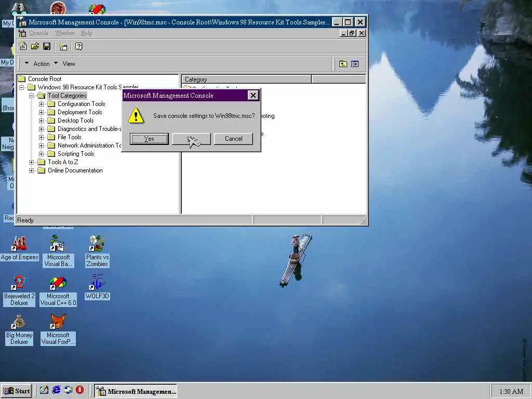Click the New console toolbar icon
This screenshot has width=532, height=399.
pos(23,46)
